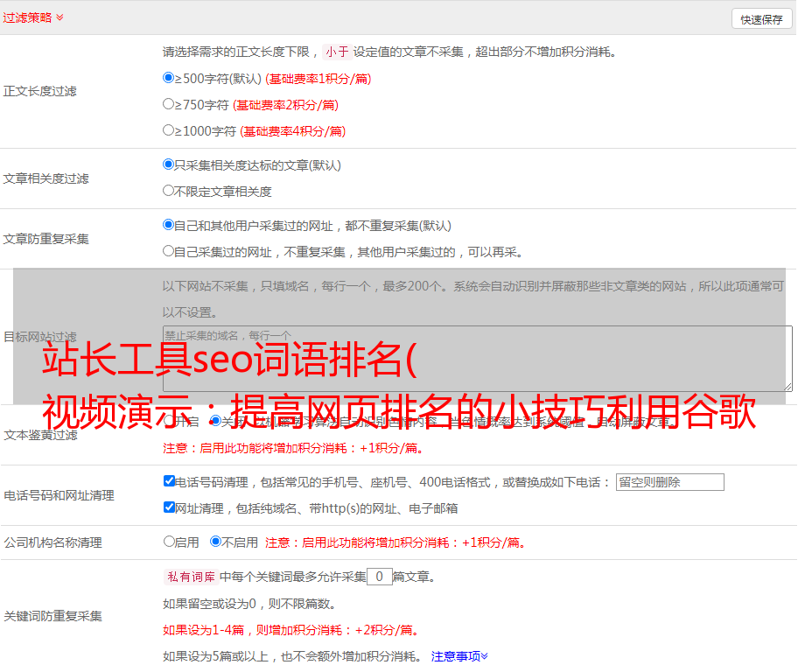Choose the ≥750字符 length filter
Viewport: 798px width, 672px height.
(169, 104)
